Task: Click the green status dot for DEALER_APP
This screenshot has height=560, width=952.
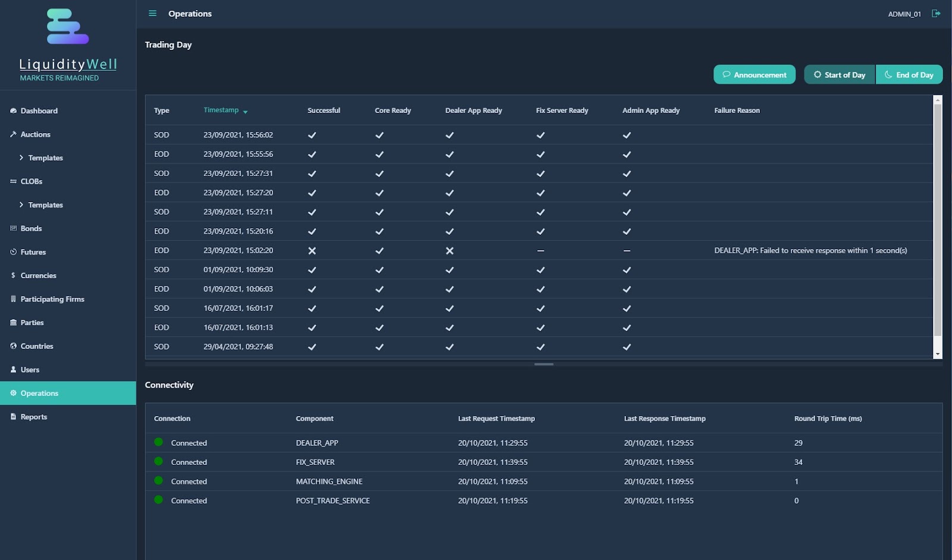Action: pyautogui.click(x=159, y=442)
